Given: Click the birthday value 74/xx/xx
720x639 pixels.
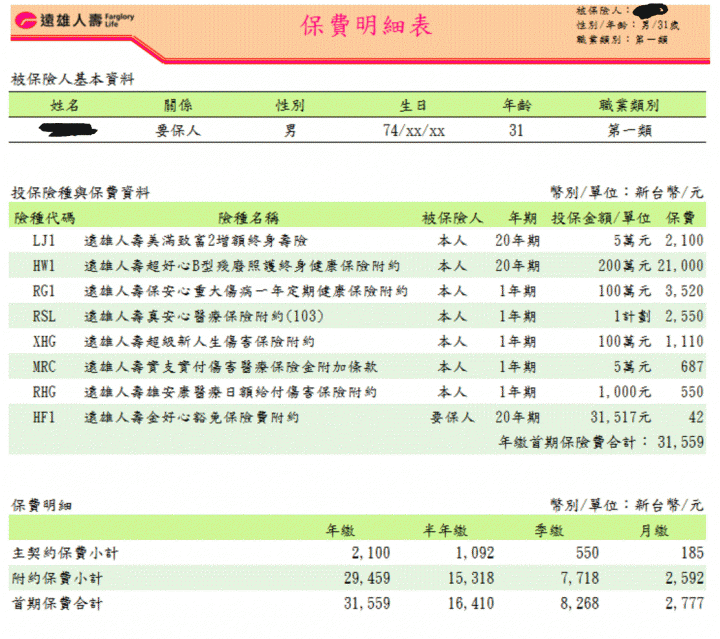Looking at the screenshot, I should point(414,131).
